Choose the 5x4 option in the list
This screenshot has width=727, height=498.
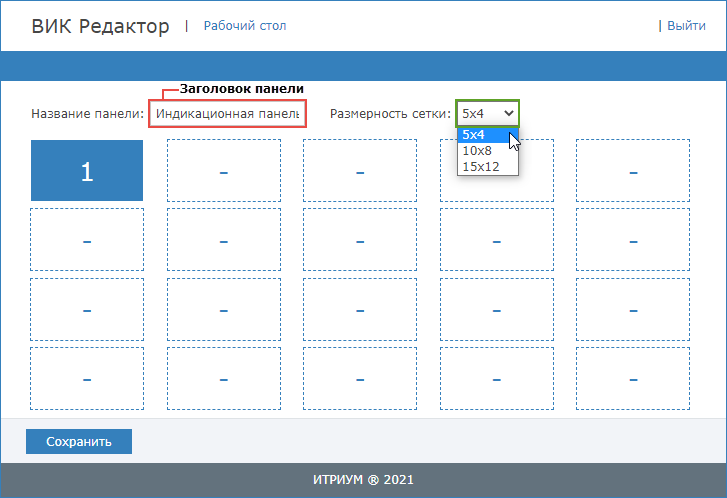point(474,135)
